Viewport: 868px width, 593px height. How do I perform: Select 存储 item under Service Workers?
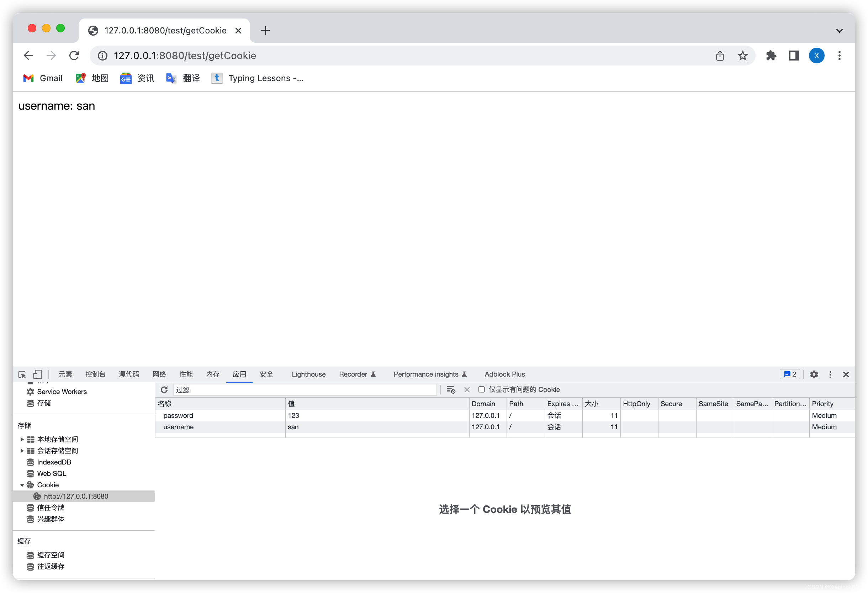coord(44,403)
